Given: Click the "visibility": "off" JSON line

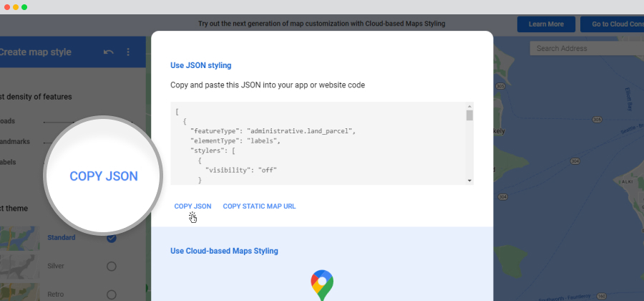Looking at the screenshot, I should tap(241, 169).
